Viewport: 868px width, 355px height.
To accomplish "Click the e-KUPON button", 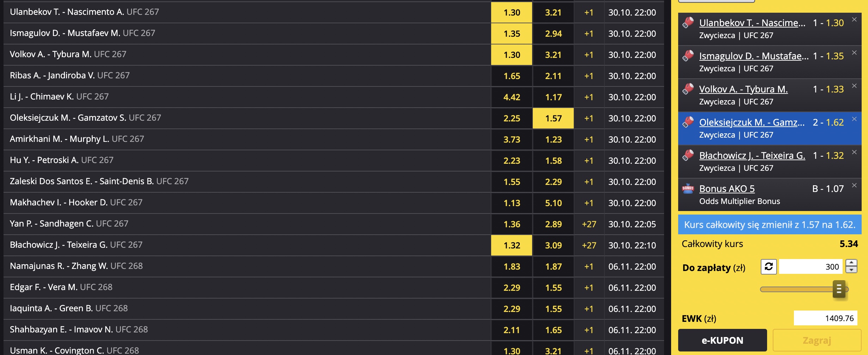I will click(722, 340).
